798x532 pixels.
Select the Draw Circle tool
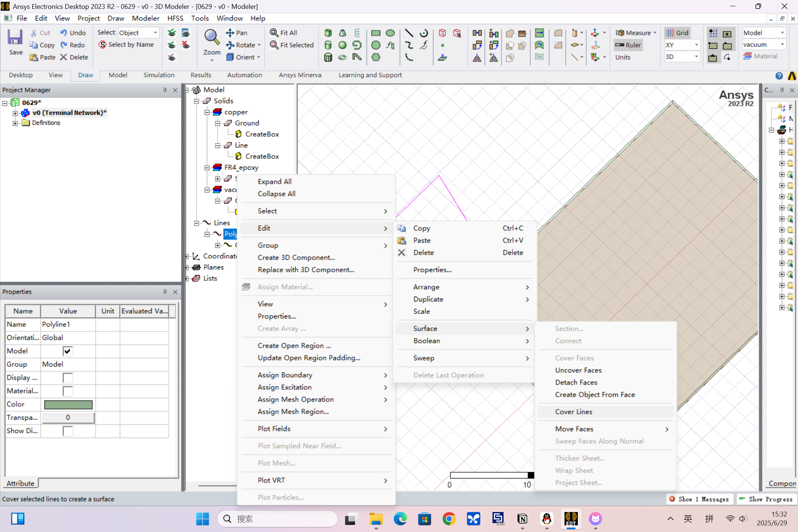pos(376,45)
